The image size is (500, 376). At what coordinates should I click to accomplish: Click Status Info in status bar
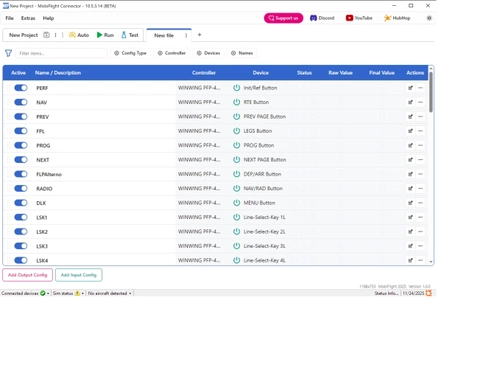tap(386, 293)
